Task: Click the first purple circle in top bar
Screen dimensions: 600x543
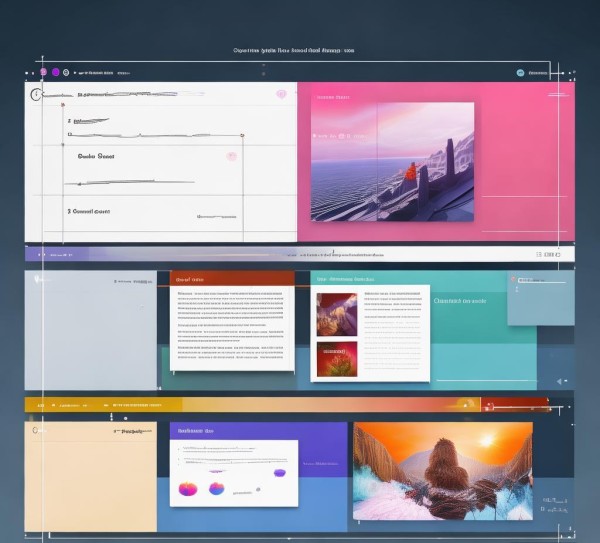Action: pos(43,72)
